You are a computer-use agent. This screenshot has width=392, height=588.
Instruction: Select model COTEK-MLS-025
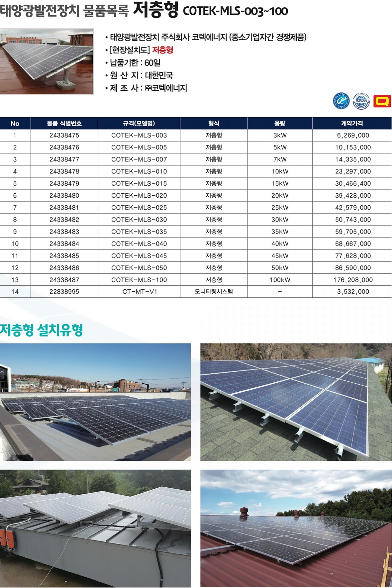(139, 208)
